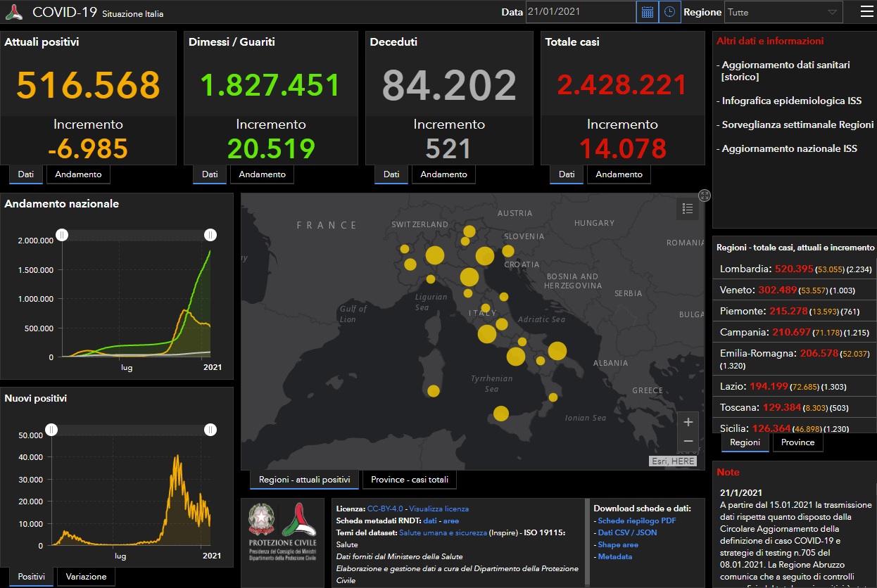Click the 84.202 Deceduti value
This screenshot has height=588, width=877.
coord(449,84)
